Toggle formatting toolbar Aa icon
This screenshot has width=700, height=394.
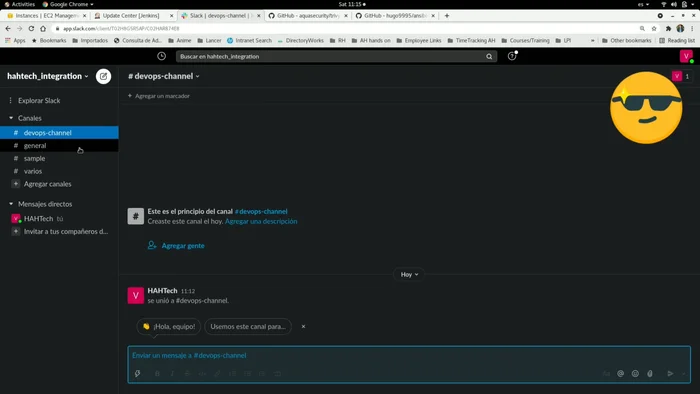(x=606, y=373)
